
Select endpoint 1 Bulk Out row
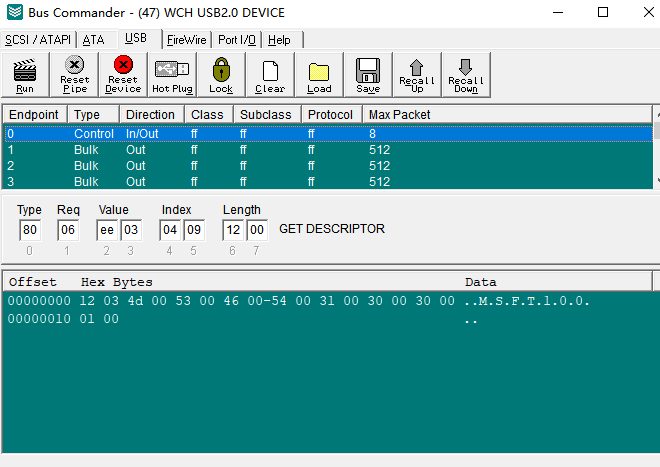pyautogui.click(x=328, y=150)
